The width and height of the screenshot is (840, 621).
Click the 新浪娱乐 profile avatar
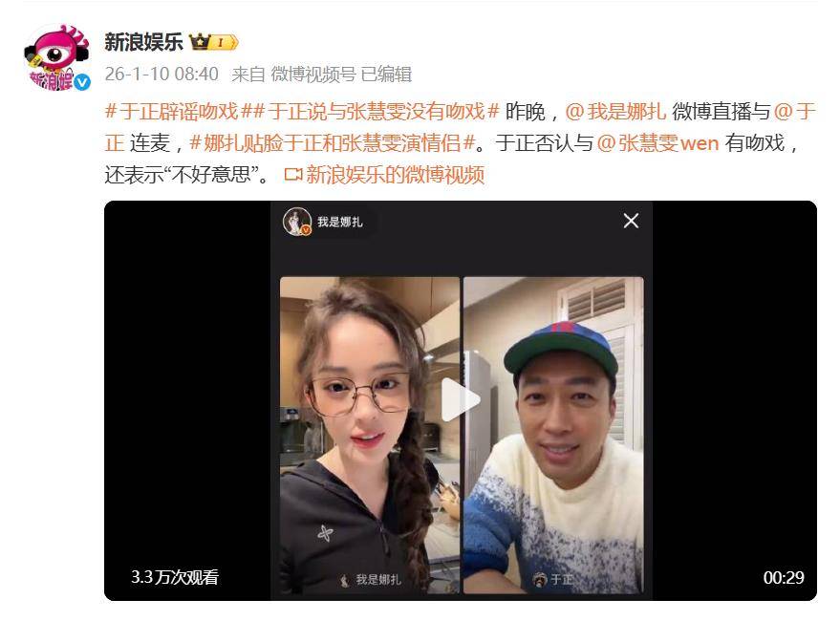pyautogui.click(x=56, y=57)
